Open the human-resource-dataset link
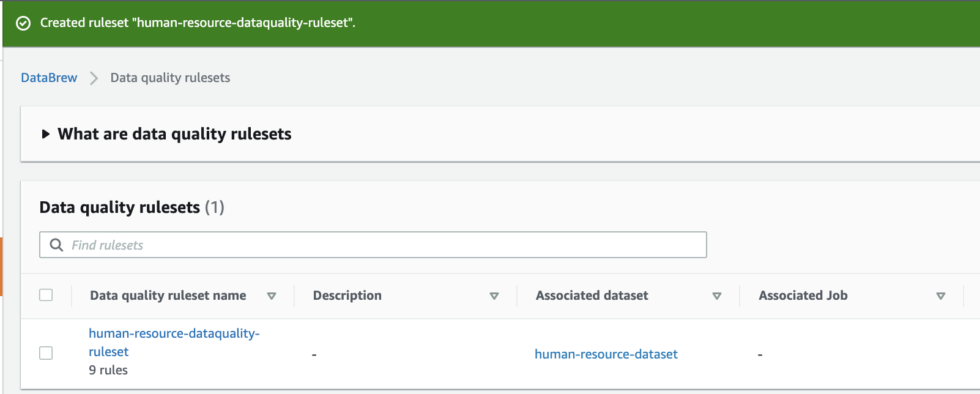Image resolution: width=980 pixels, height=394 pixels. point(606,354)
